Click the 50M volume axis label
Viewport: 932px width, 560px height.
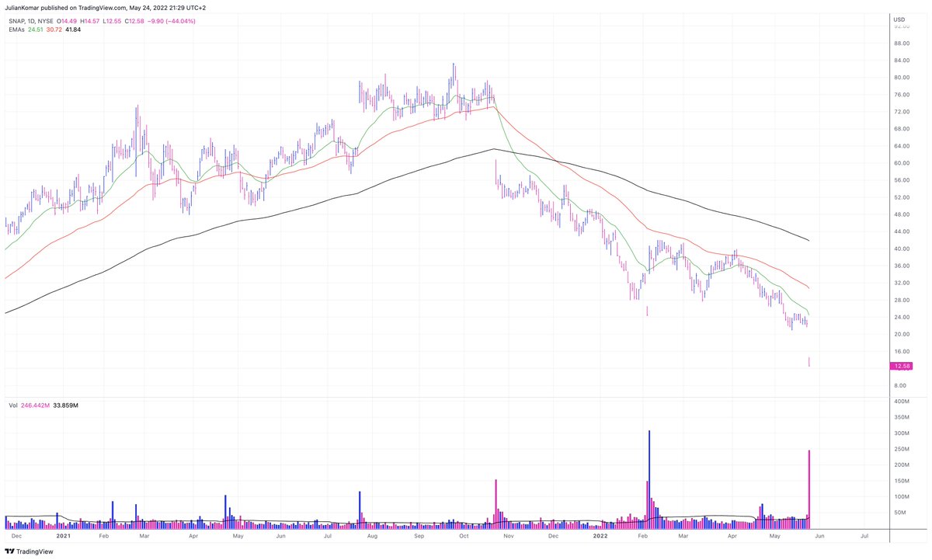pos(901,513)
